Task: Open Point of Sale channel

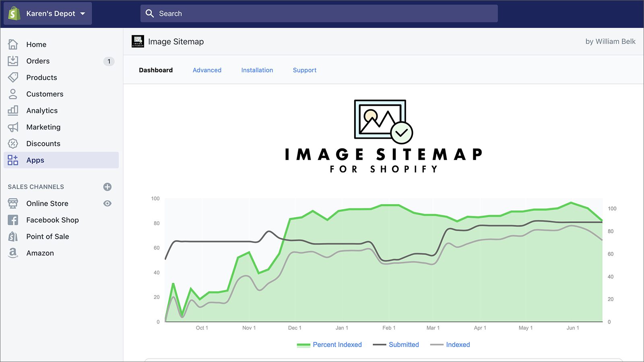Action: [47, 237]
